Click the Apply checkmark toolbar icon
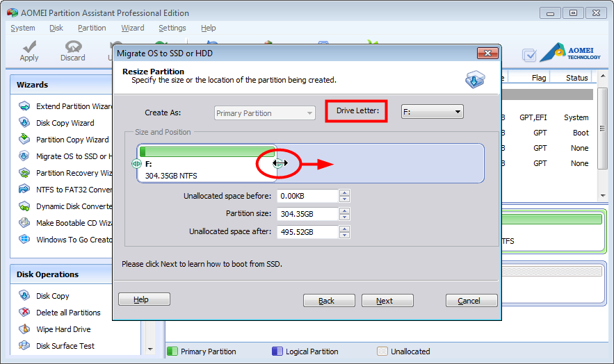 pos(29,47)
